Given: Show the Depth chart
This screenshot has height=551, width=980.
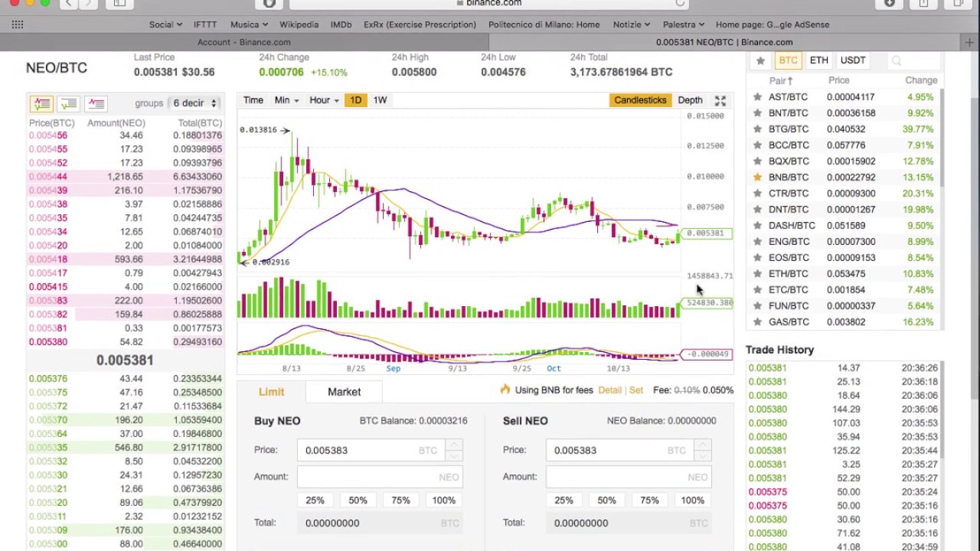Looking at the screenshot, I should (x=690, y=100).
